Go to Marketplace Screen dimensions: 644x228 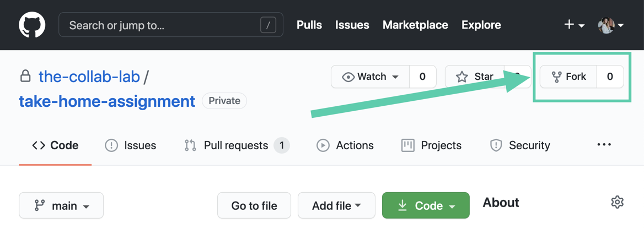coord(415,25)
